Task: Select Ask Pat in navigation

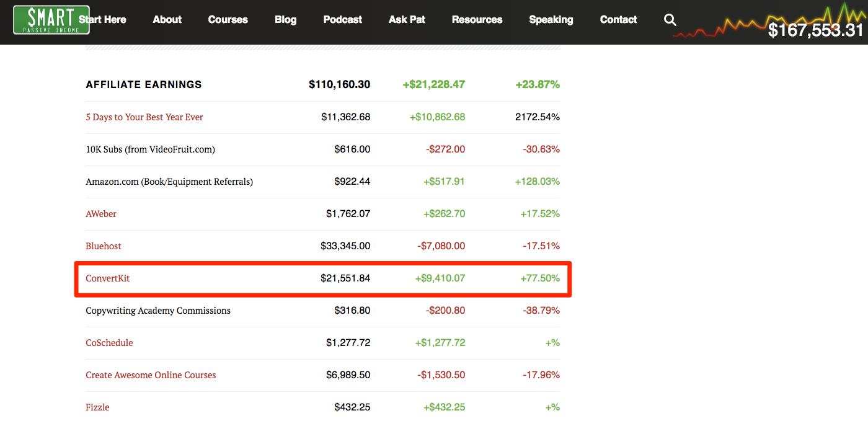Action: click(407, 20)
